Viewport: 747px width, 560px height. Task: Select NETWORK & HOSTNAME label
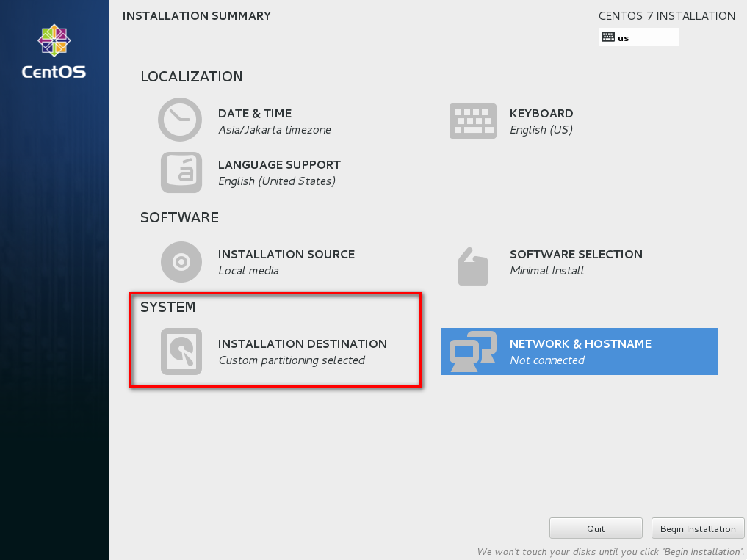click(580, 343)
